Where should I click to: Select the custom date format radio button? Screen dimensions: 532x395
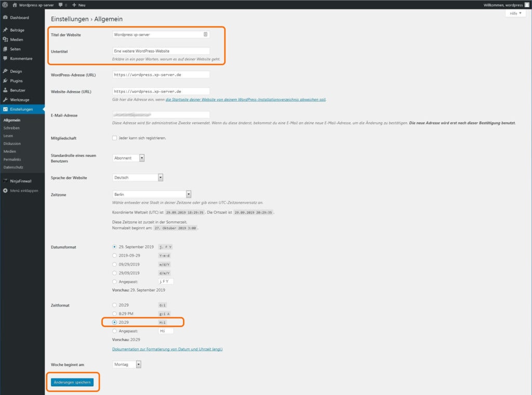[x=114, y=282]
